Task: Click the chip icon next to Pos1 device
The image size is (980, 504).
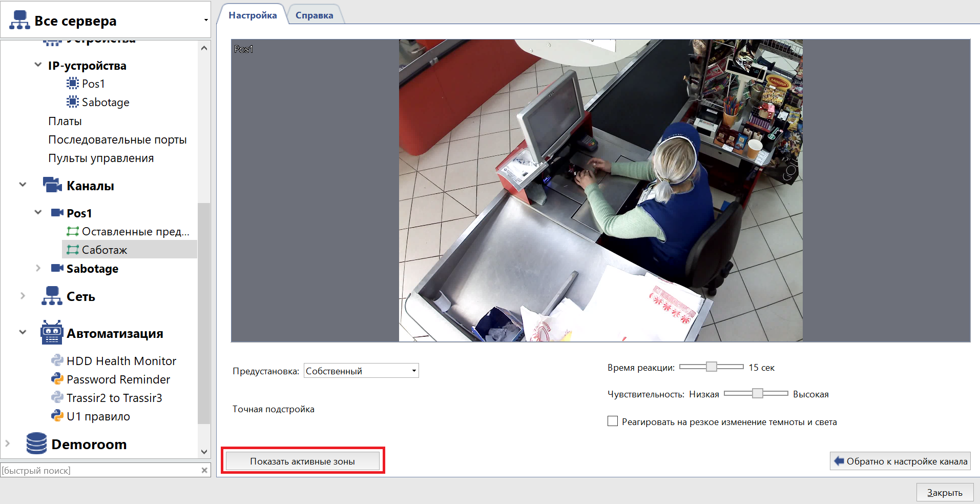Action: (x=73, y=83)
